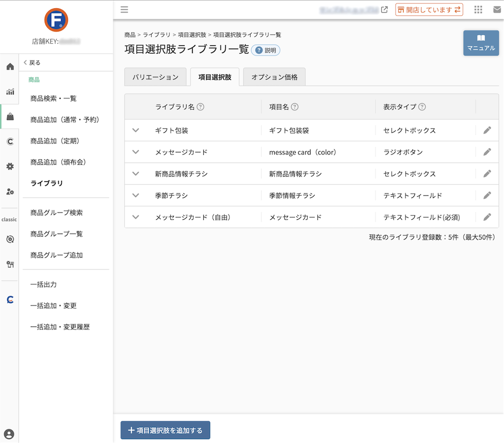Edit the ギフト包装 row with pencil icon
Screen dimensions: 504x443
tap(487, 130)
